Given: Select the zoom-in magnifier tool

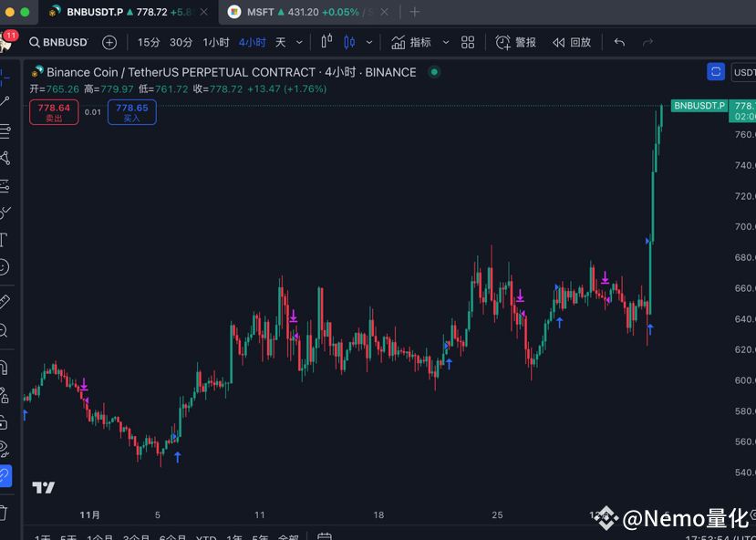Looking at the screenshot, I should (5, 330).
